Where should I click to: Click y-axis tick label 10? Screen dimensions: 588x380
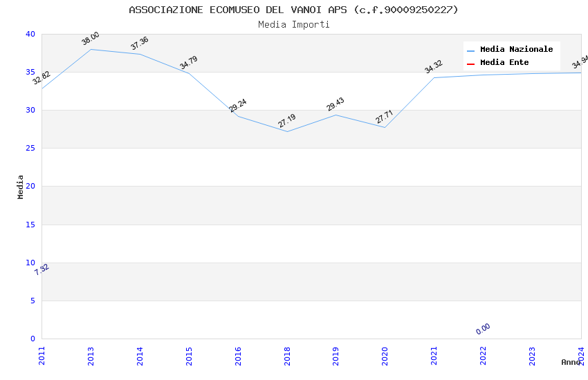point(30,263)
